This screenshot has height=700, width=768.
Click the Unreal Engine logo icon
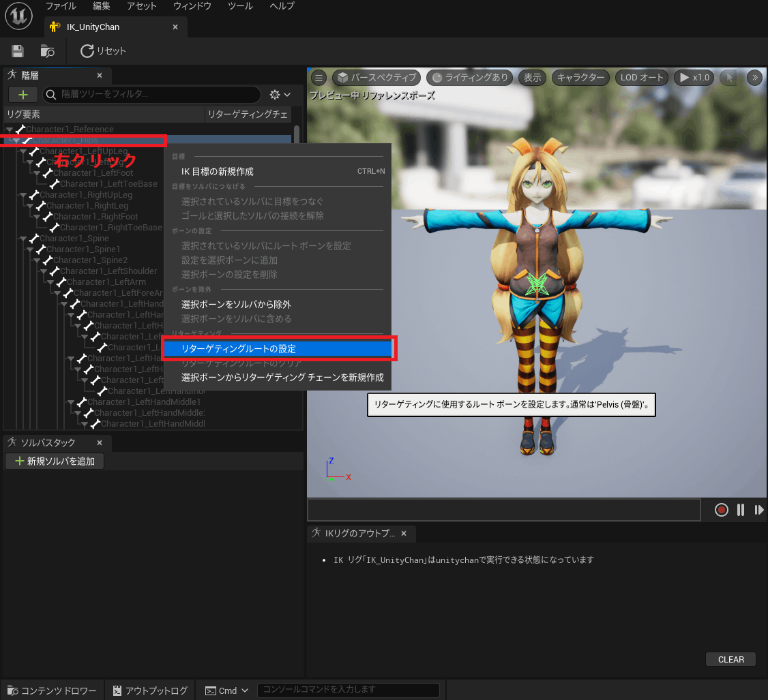pos(18,16)
